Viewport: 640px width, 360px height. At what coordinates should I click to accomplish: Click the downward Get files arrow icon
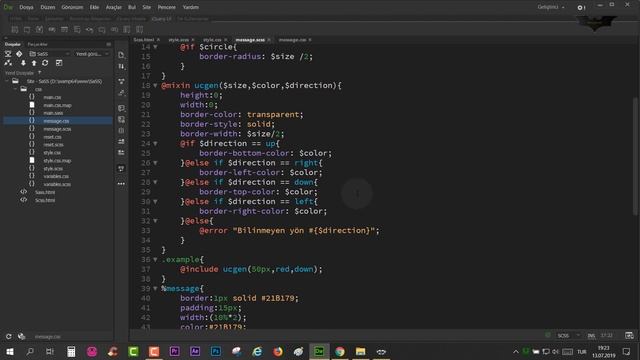[x=23, y=63]
